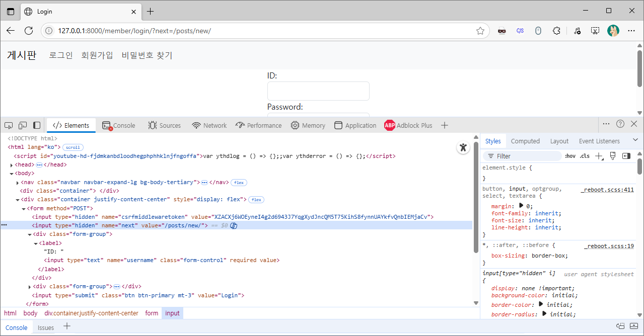Show more Styles pane tabs chevron
This screenshot has width=644, height=336.
pyautogui.click(x=635, y=140)
